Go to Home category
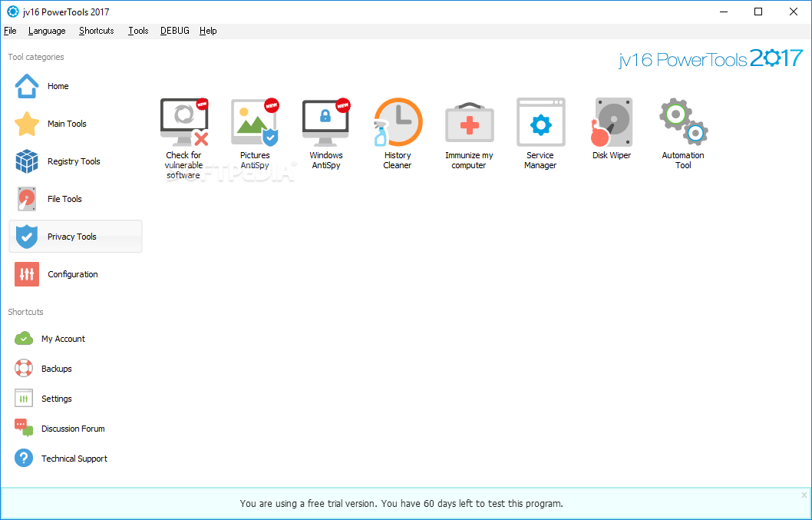This screenshot has height=520, width=812. pos(76,86)
